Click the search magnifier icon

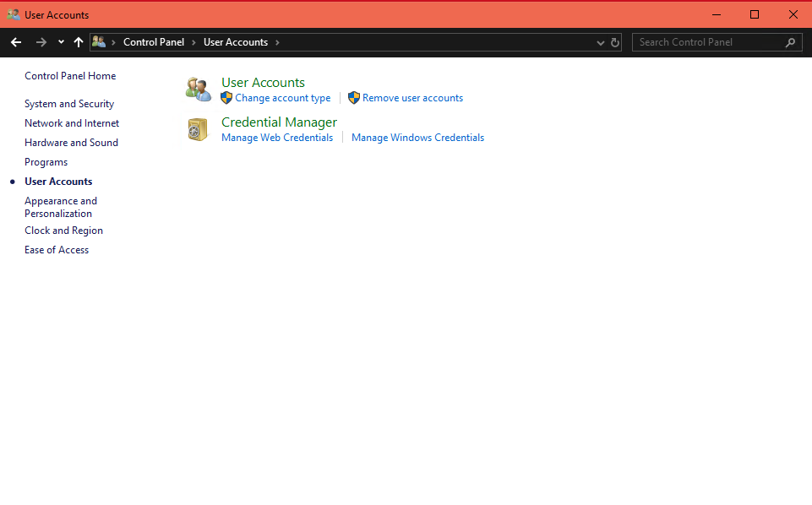790,42
